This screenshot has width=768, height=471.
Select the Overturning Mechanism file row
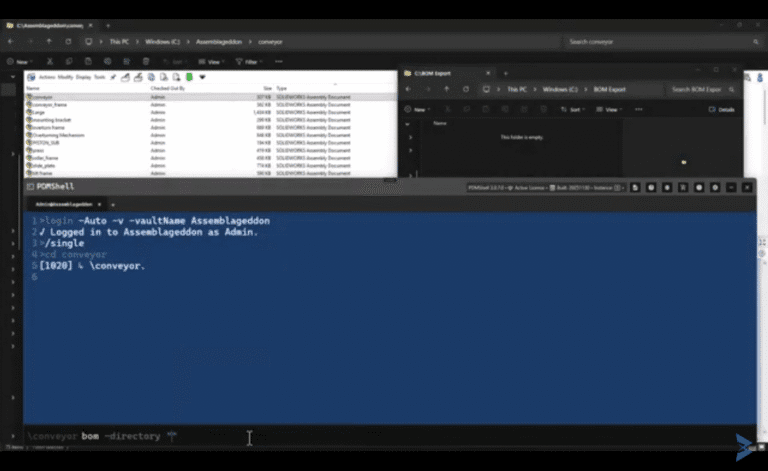211,135
